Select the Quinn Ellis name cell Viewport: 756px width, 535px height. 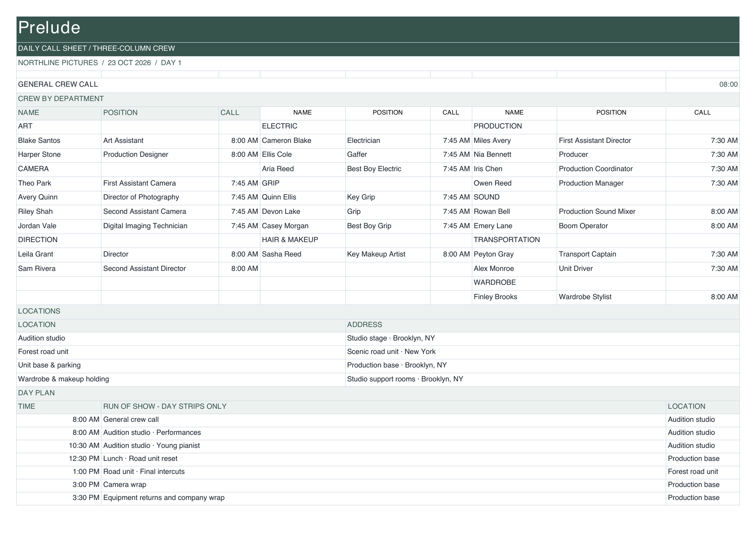303,197
